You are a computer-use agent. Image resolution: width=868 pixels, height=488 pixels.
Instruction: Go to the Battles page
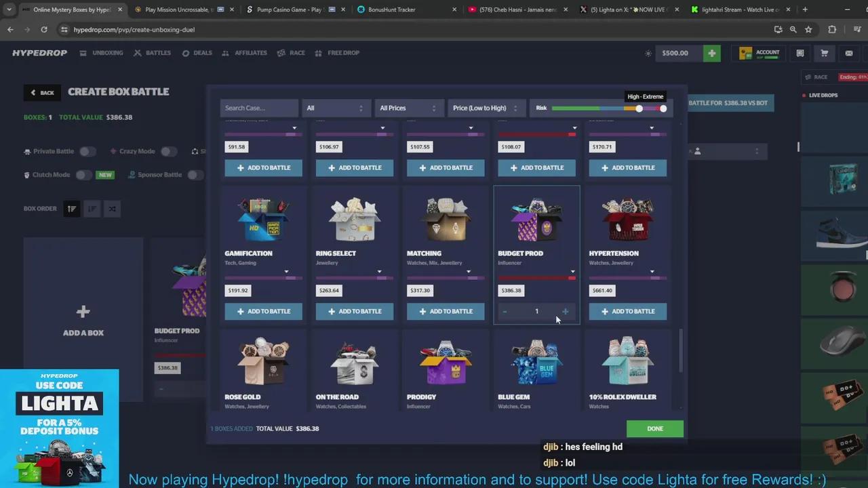tap(152, 53)
